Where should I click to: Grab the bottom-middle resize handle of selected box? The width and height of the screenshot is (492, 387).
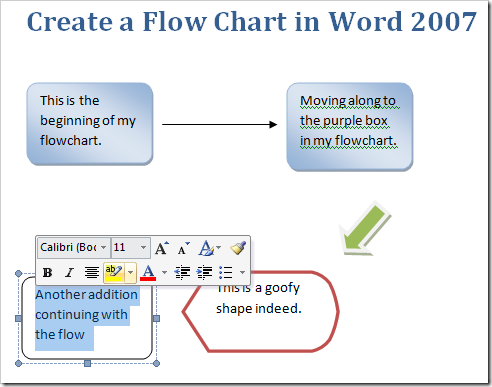[87, 363]
